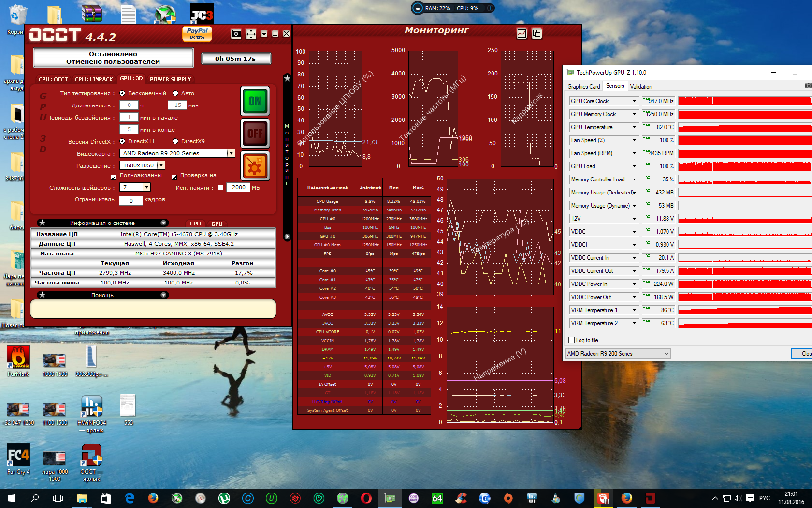
Task: Open the WinRAR archive desktop icon
Action: (92, 14)
